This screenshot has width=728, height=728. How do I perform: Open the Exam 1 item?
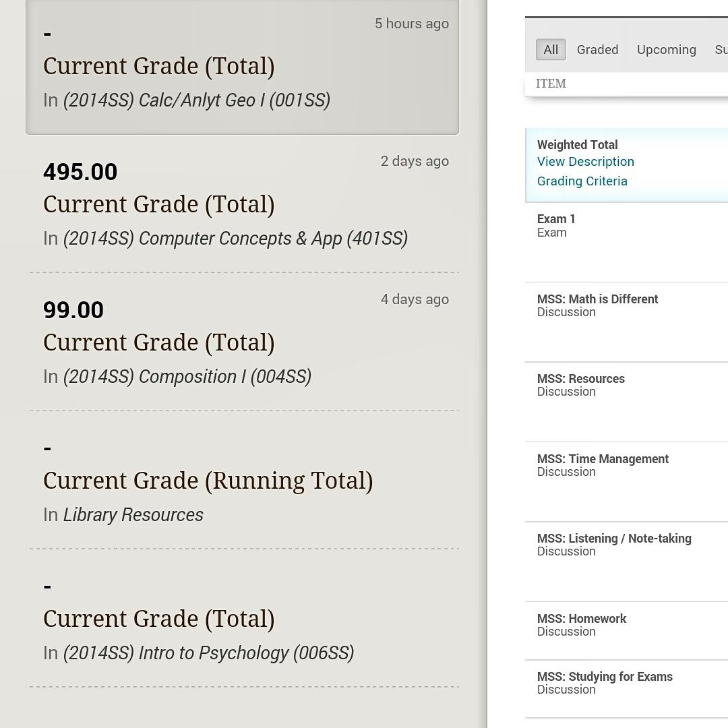tap(626, 243)
